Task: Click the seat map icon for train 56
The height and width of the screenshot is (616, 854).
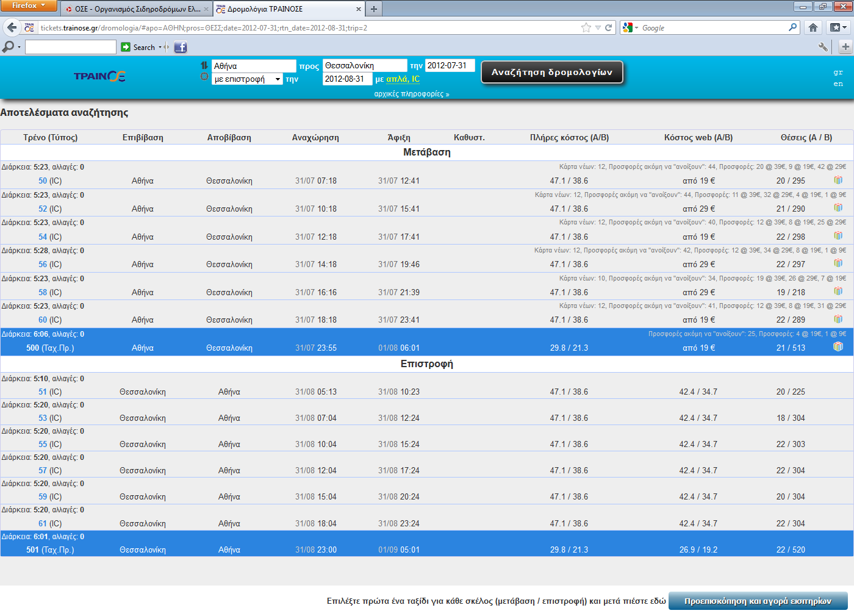Action: 838,263
